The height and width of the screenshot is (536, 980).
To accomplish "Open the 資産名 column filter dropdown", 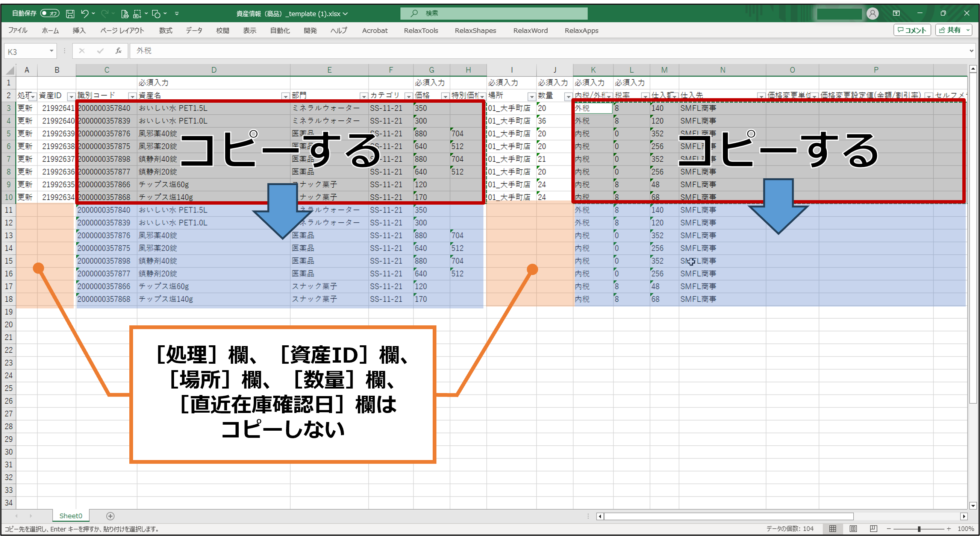I will (x=285, y=96).
